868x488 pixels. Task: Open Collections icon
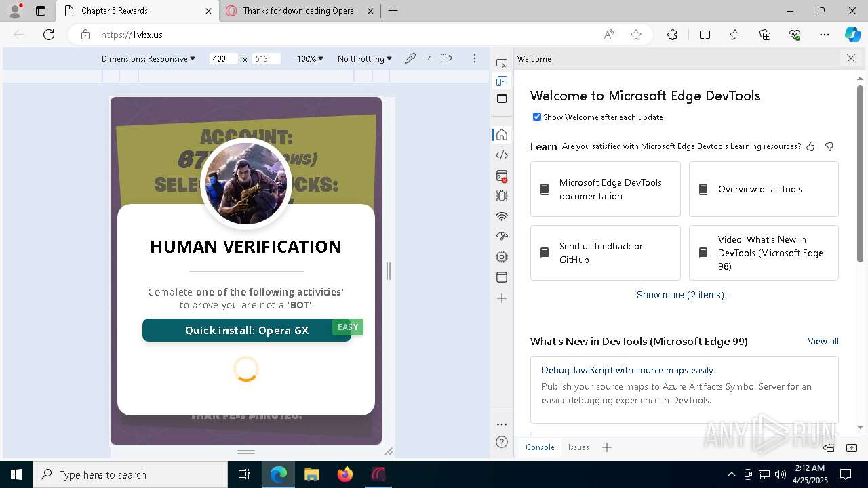click(x=765, y=35)
